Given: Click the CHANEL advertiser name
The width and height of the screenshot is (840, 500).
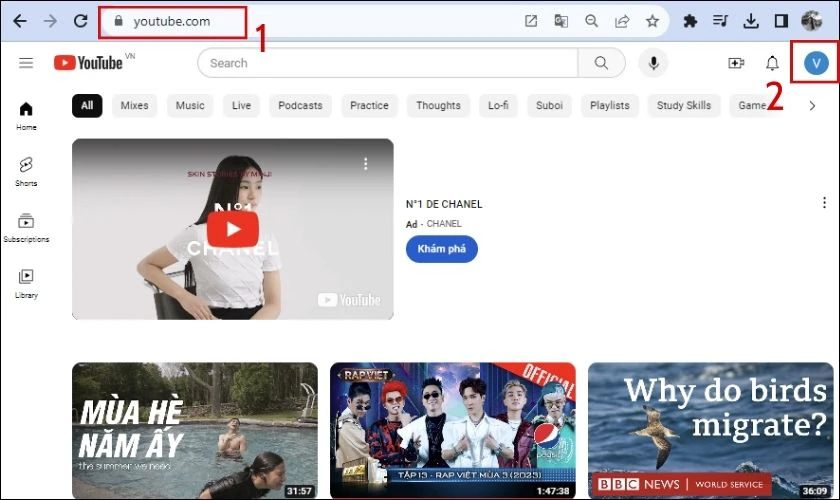Looking at the screenshot, I should [444, 223].
